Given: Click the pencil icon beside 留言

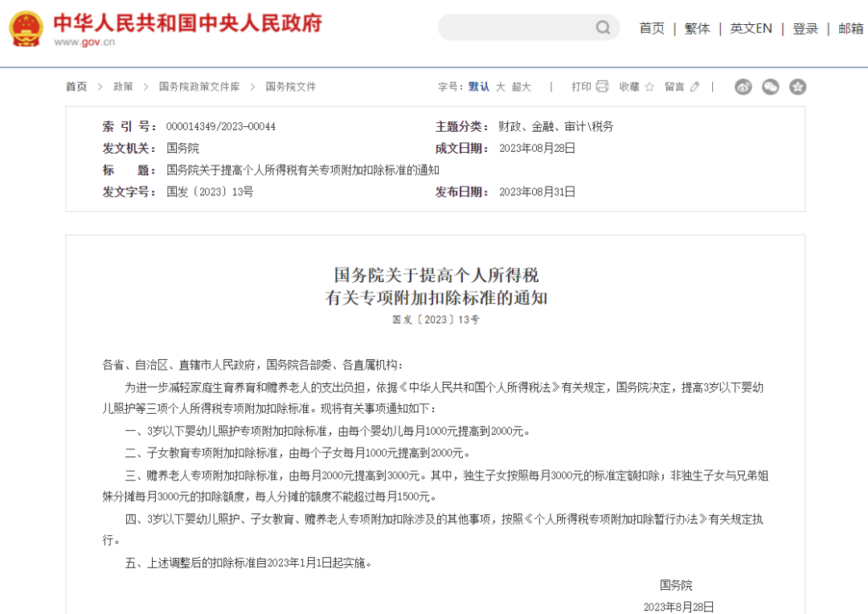Looking at the screenshot, I should point(694,87).
